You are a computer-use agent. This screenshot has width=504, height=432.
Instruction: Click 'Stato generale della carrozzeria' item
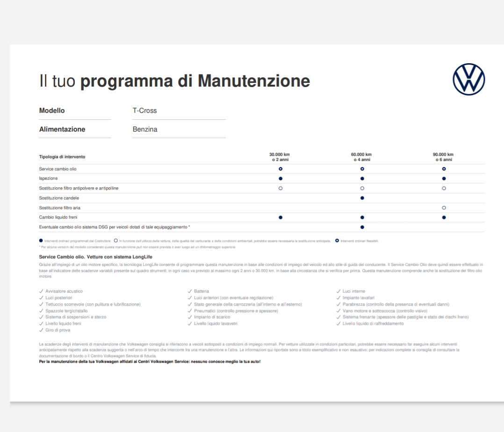pyautogui.click(x=248, y=304)
